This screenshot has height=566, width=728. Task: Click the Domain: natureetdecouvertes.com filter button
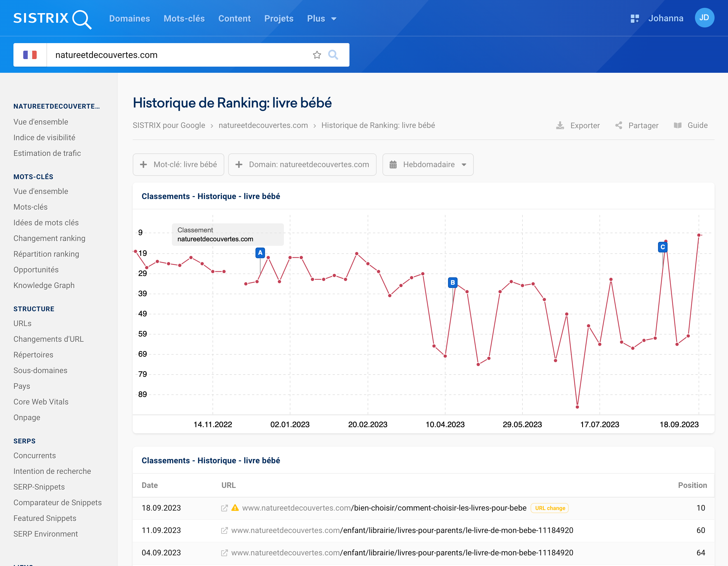tap(302, 164)
